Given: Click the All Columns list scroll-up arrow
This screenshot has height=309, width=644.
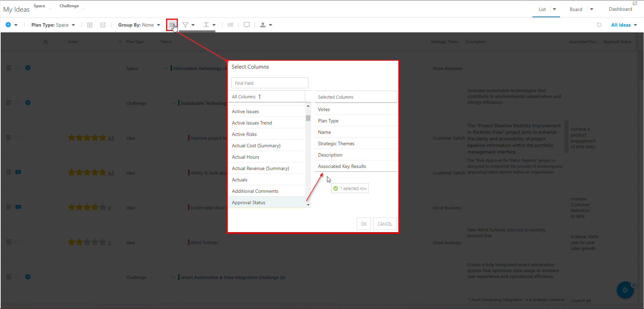Looking at the screenshot, I should coord(308,106).
